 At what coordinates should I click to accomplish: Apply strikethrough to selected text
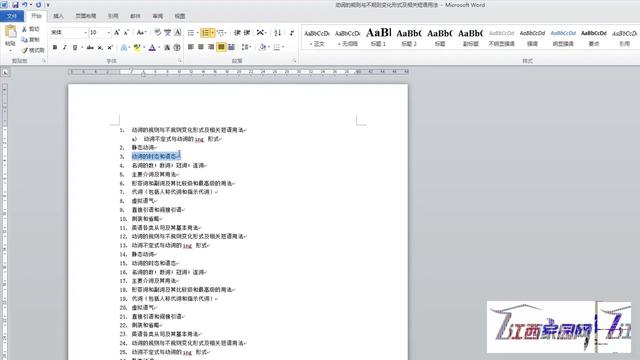pyautogui.click(x=90, y=47)
